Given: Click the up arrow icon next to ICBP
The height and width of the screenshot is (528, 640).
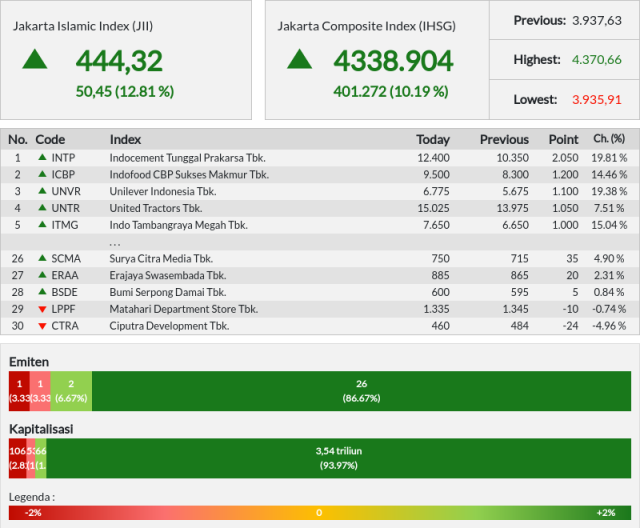Looking at the screenshot, I should pyautogui.click(x=42, y=174).
